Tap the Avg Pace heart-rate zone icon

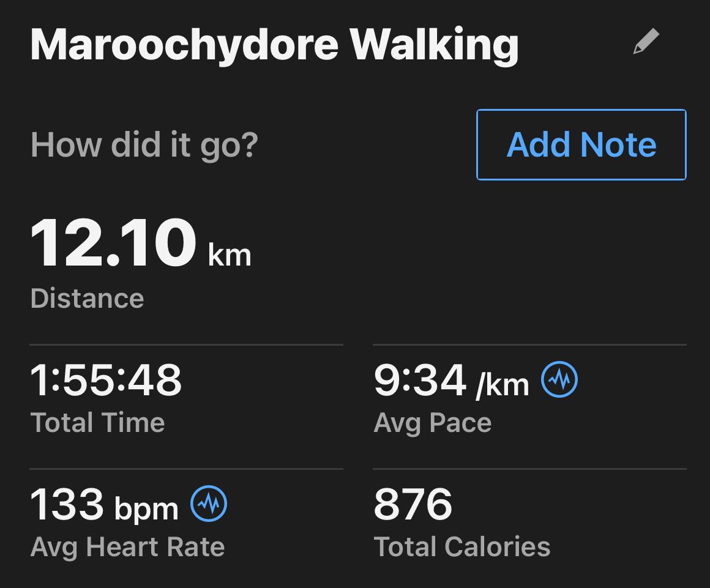(559, 379)
